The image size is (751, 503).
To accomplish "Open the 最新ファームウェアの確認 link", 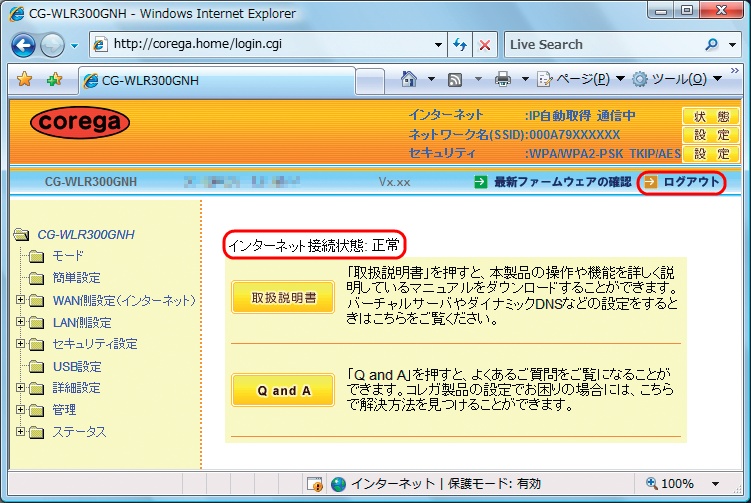I will 563,182.
